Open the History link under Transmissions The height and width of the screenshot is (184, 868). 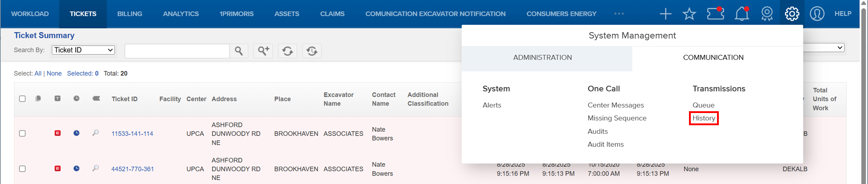(x=704, y=118)
